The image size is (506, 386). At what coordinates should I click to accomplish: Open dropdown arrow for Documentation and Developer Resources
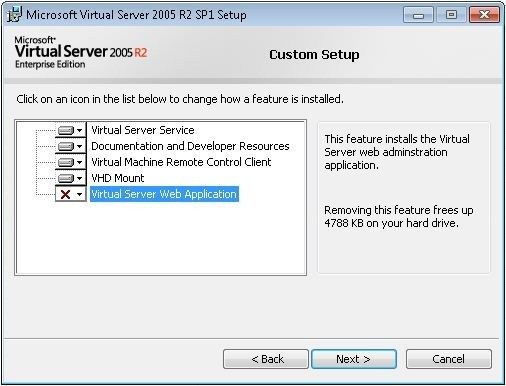(x=79, y=146)
